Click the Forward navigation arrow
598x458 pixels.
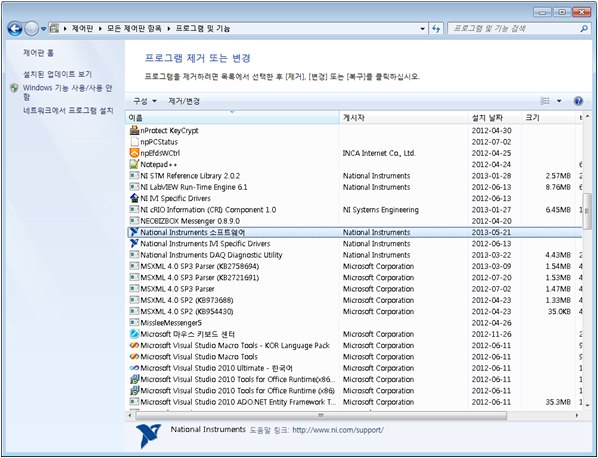[x=31, y=29]
